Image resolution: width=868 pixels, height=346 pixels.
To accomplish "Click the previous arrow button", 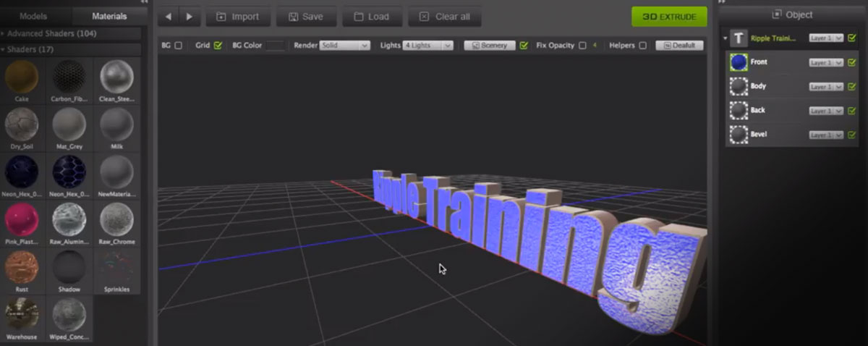I will point(169,17).
